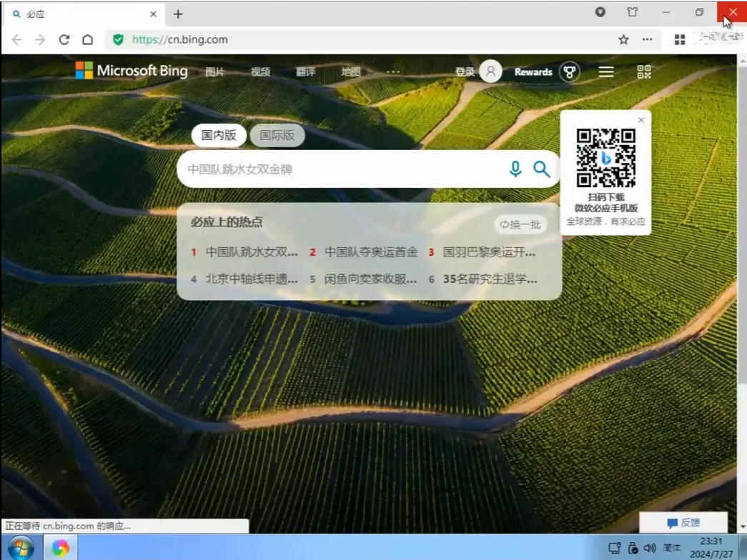Viewport: 747px width, 560px height.
Task: Open hot topic 中国队夺奥运首金
Action: (372, 251)
